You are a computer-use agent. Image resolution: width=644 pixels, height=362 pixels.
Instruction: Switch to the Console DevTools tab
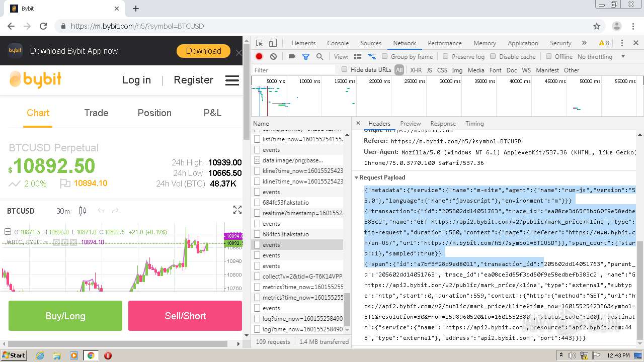pos(338,43)
